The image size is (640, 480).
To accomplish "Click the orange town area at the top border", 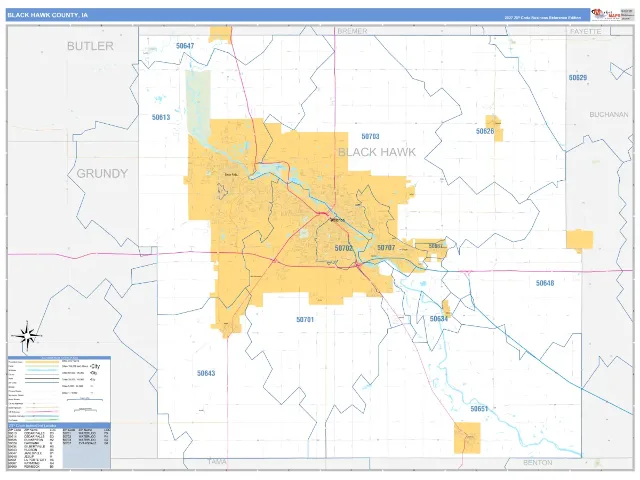I will 220,34.
